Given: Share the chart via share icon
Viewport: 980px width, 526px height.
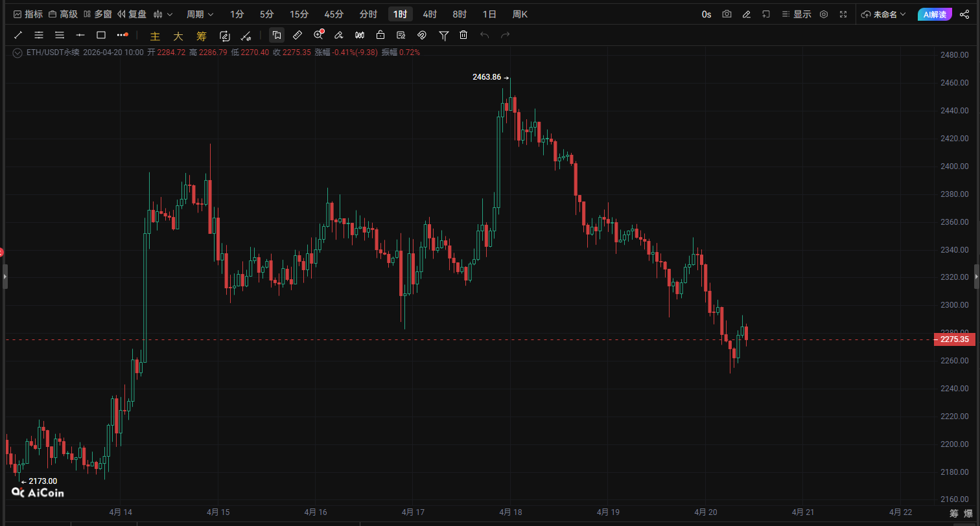Looking at the screenshot, I should [x=964, y=14].
